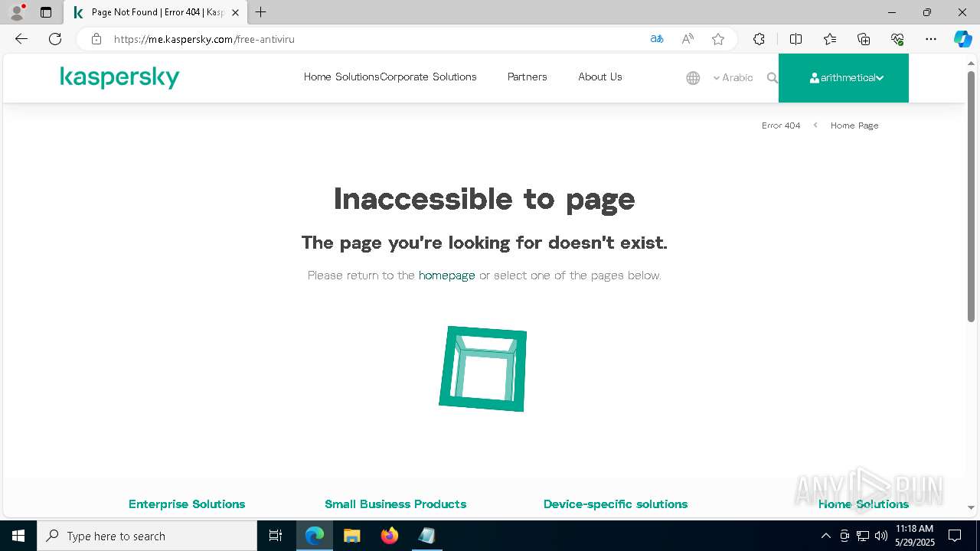Click scrollbar down arrow

pyautogui.click(x=971, y=507)
